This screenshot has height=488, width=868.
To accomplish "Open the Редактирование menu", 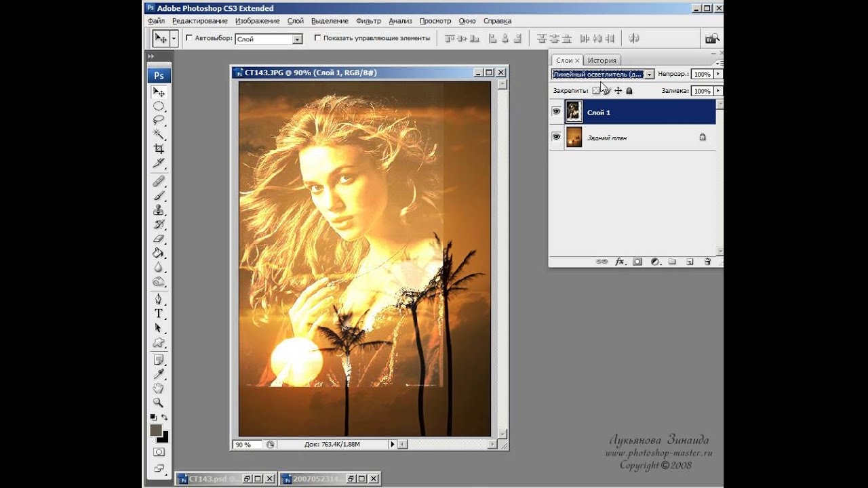I will click(x=200, y=21).
